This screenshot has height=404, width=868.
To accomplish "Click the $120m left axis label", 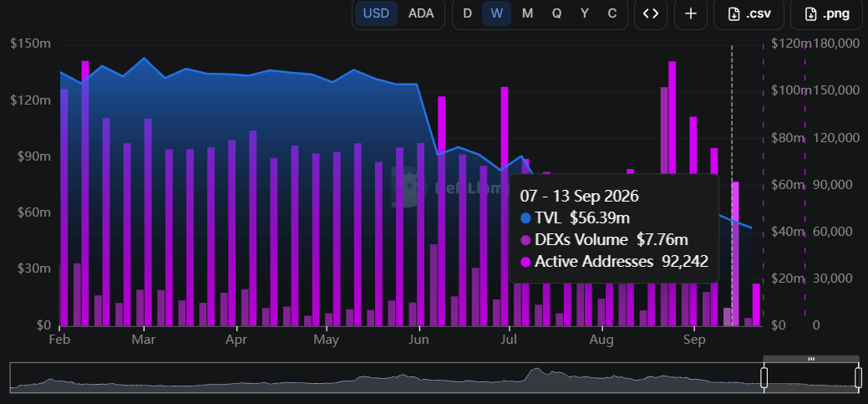I will click(30, 100).
